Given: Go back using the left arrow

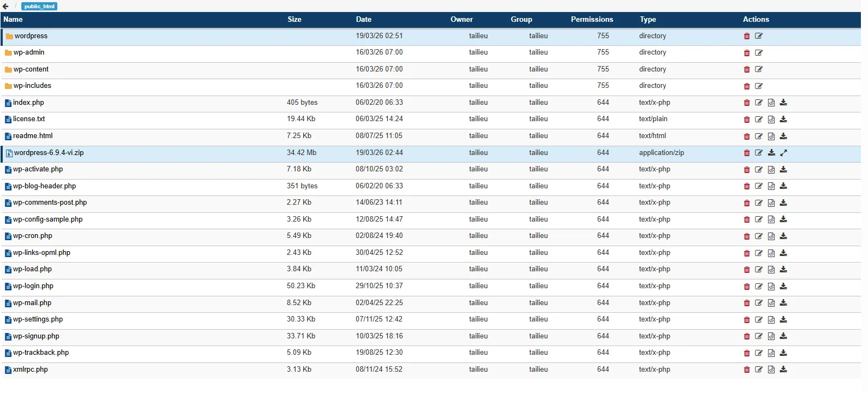Looking at the screenshot, I should (x=5, y=7).
